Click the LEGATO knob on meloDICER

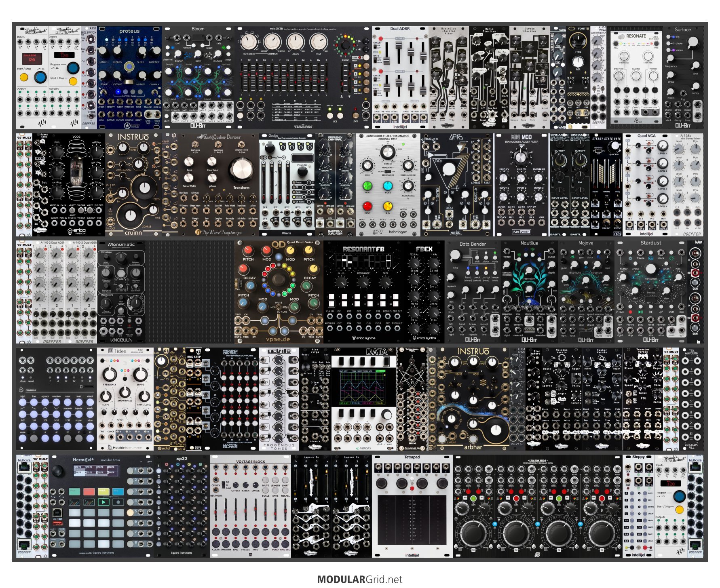296,42
